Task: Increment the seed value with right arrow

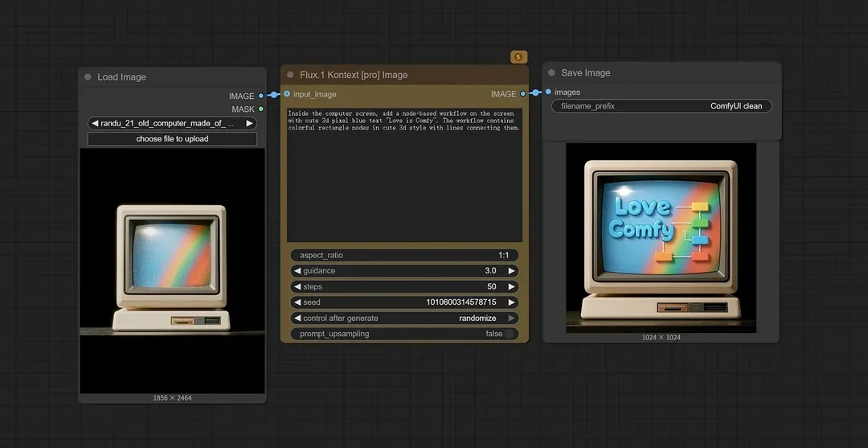Action: coord(511,302)
